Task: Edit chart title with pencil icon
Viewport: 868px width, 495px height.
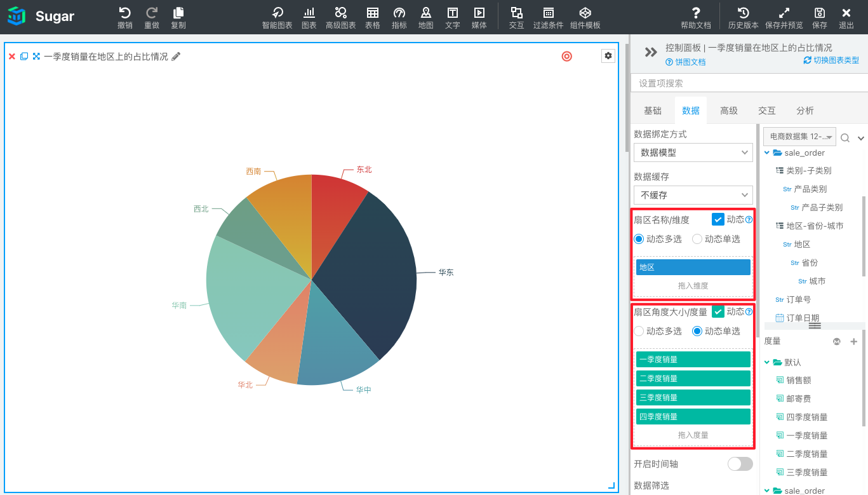Action: (177, 57)
